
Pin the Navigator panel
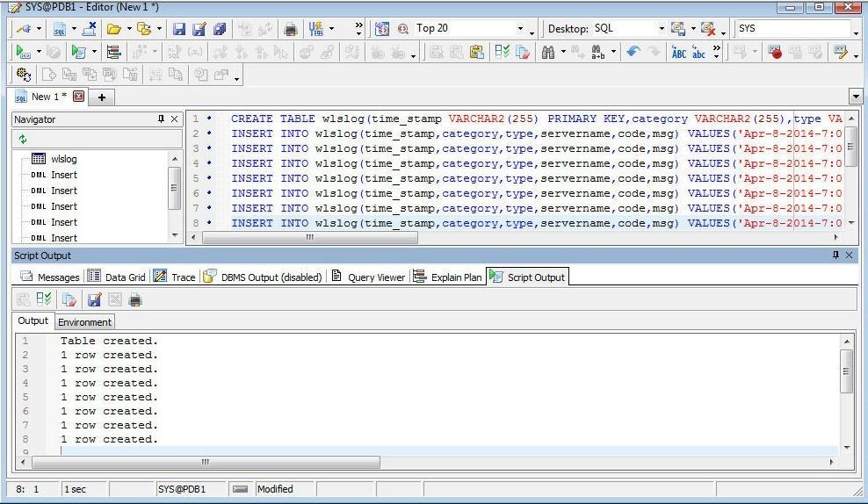(161, 119)
